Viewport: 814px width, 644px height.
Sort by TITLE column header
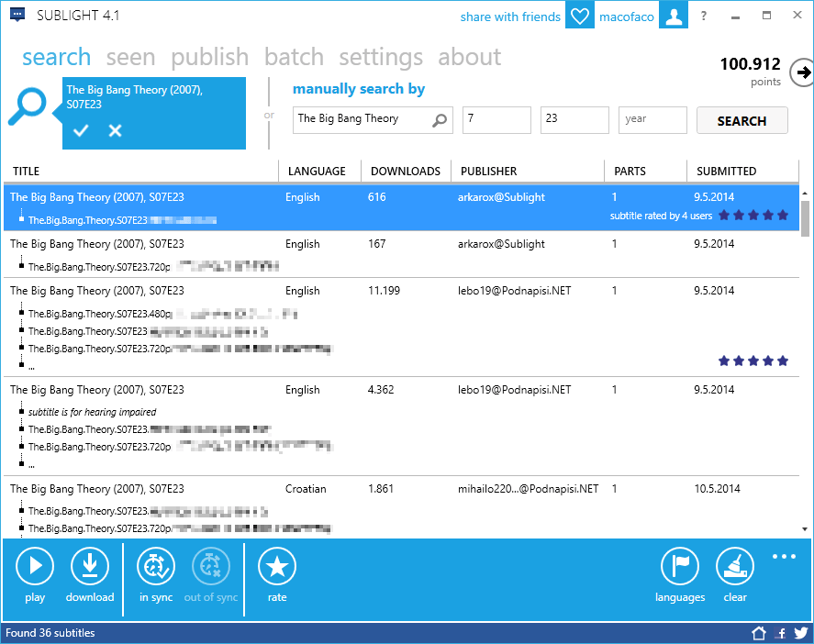click(141, 172)
